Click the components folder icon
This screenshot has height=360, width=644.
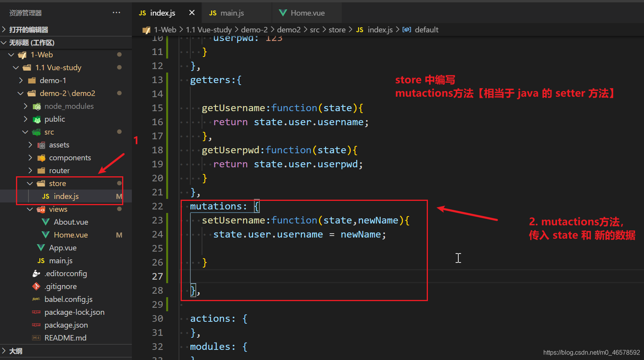coord(41,158)
